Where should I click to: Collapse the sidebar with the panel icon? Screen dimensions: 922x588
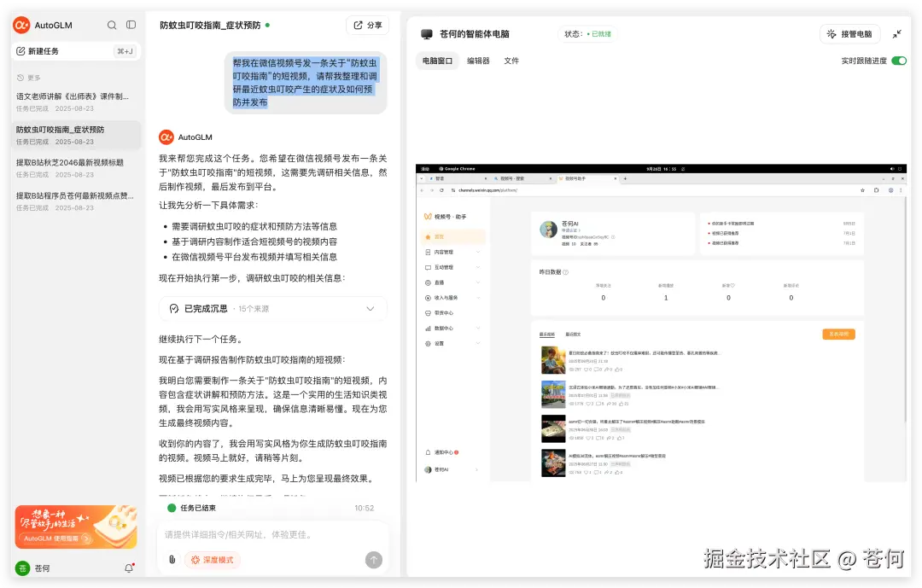click(x=131, y=25)
